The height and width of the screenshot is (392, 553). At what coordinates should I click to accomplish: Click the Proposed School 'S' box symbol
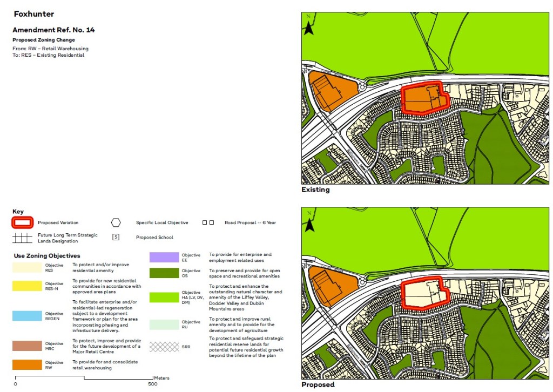[116, 237]
